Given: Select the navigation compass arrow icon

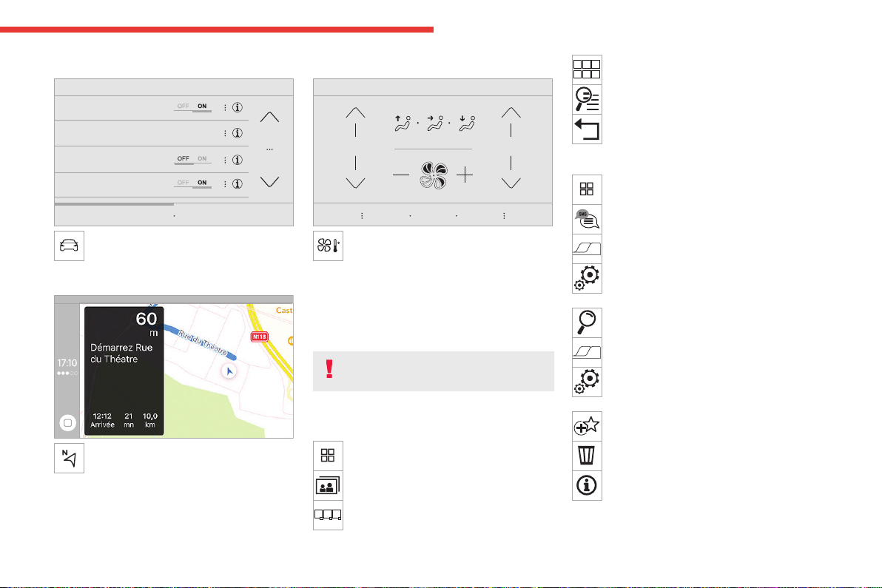Looking at the screenshot, I should click(x=70, y=458).
